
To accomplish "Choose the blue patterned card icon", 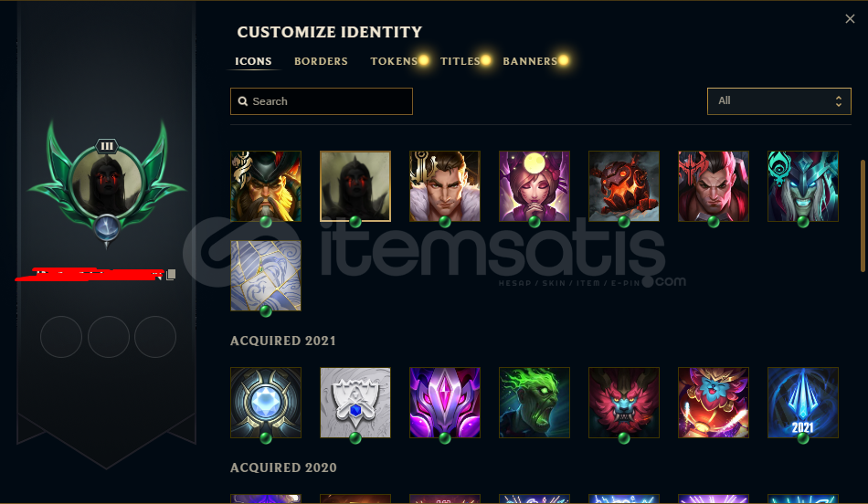I will tap(266, 276).
